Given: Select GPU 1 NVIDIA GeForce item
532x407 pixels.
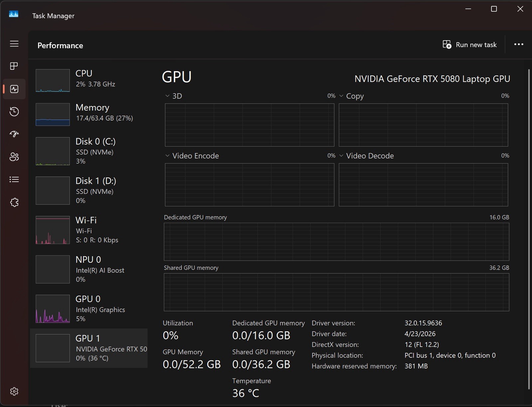Looking at the screenshot, I should click(x=89, y=348).
